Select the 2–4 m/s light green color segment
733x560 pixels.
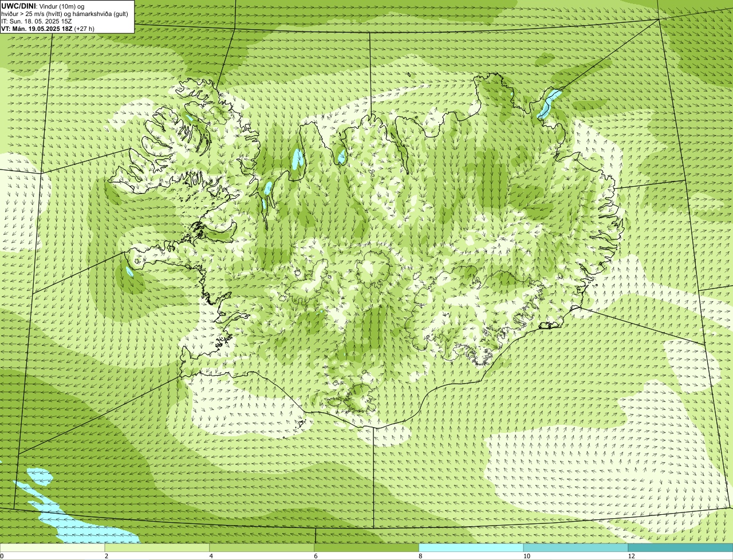157,548
